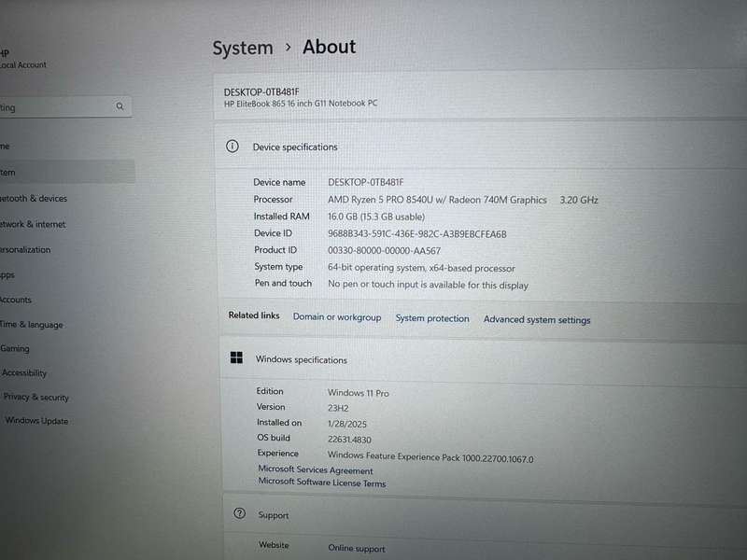Viewport: 747px width, 560px height.
Task: Click the Local Account profile label
Action: pyautogui.click(x=23, y=64)
